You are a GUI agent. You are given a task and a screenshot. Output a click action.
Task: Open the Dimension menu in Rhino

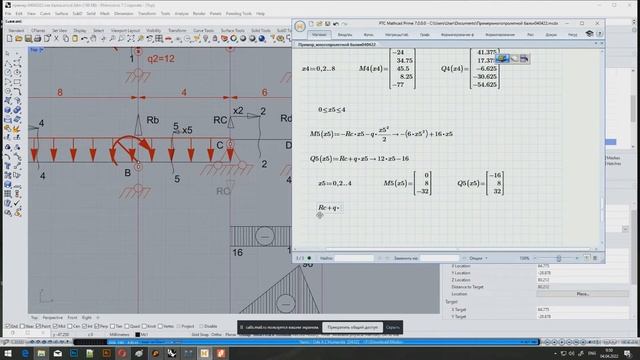click(x=124, y=13)
